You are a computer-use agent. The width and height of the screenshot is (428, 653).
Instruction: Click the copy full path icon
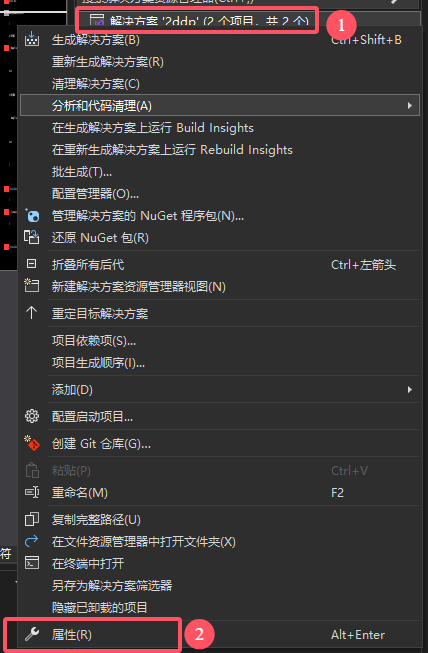pyautogui.click(x=32, y=519)
